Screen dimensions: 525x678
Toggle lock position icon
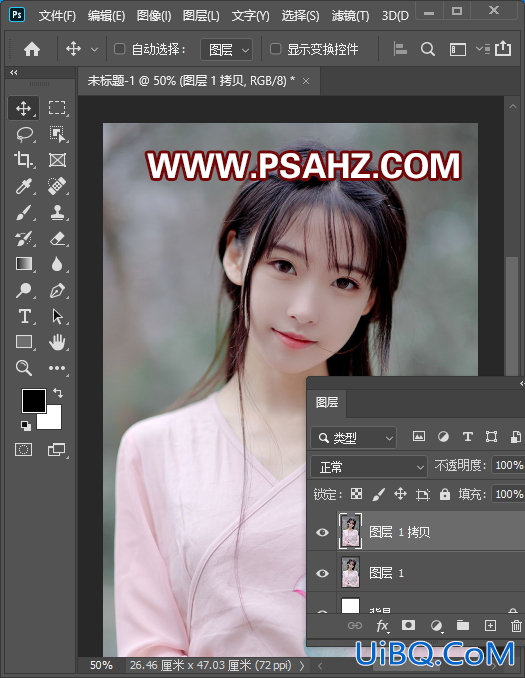(400, 494)
